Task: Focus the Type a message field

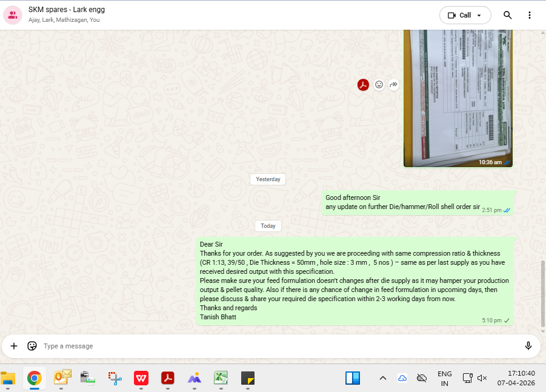Action: 273,346
